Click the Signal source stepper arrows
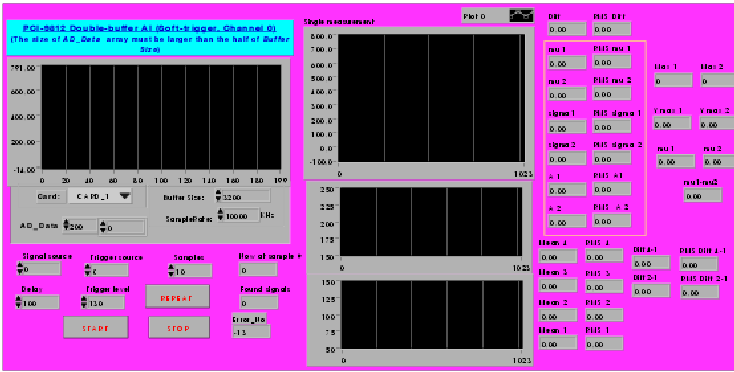This screenshot has height=372, width=734. [x=20, y=269]
